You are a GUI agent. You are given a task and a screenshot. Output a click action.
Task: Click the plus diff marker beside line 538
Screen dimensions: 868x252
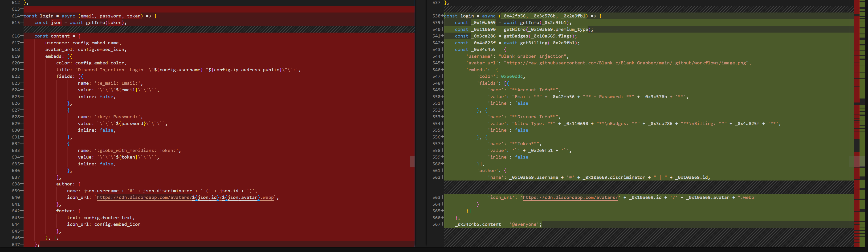pyautogui.click(x=442, y=16)
